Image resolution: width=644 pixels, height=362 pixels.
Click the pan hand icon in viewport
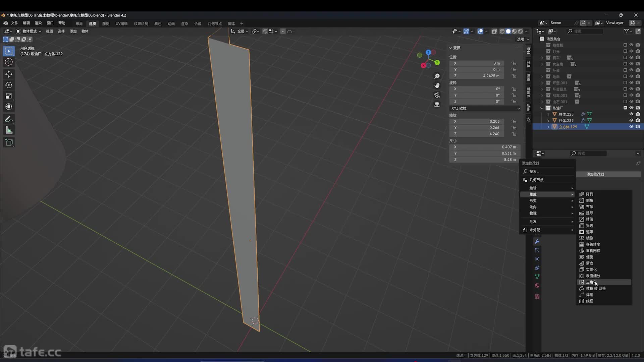point(437,85)
